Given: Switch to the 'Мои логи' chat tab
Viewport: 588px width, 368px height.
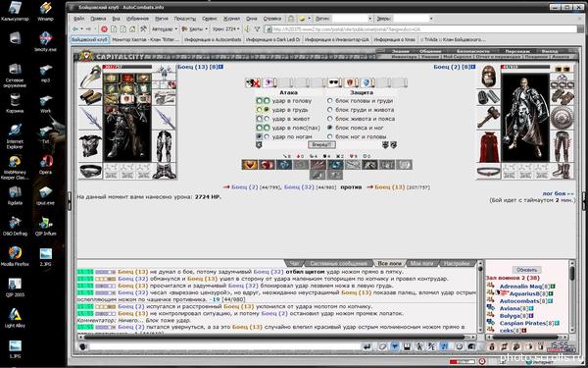Looking at the screenshot, I should point(421,263).
